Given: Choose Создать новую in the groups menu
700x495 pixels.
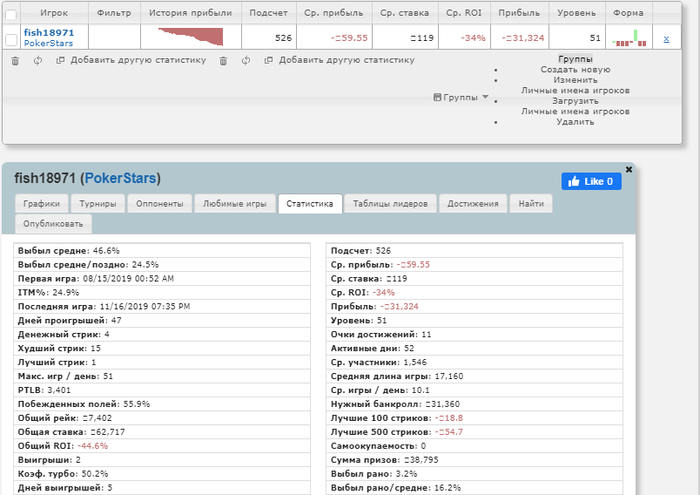Looking at the screenshot, I should (x=575, y=70).
